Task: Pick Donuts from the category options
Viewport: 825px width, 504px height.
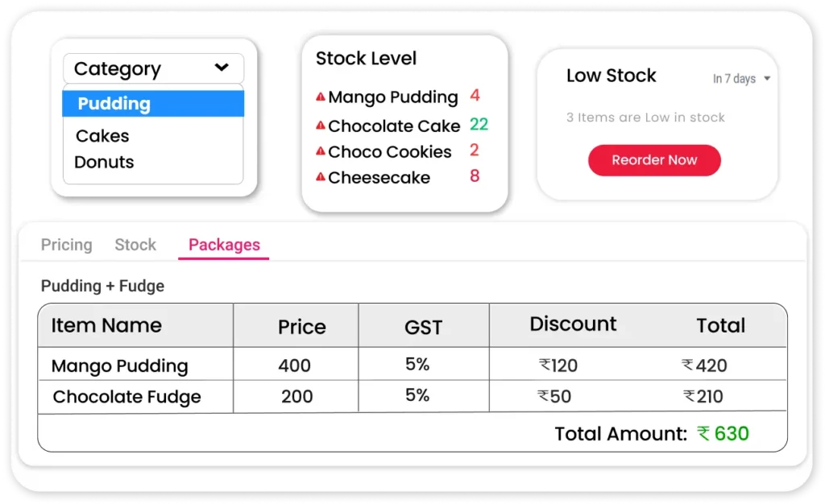Action: (x=104, y=162)
